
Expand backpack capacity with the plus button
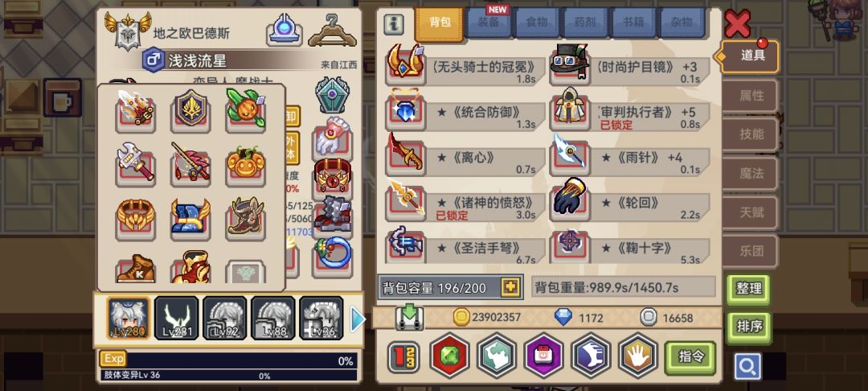(510, 287)
